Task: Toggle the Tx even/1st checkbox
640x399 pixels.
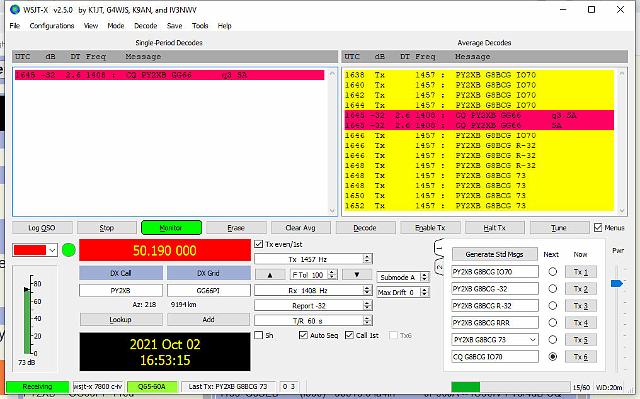Action: click(258, 244)
